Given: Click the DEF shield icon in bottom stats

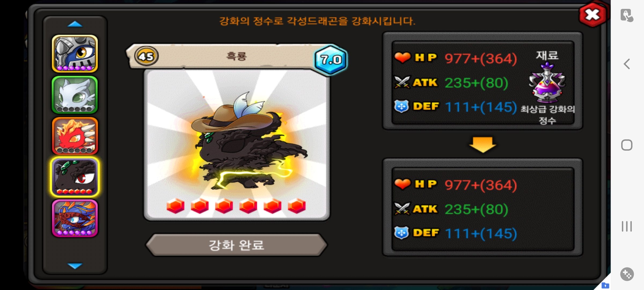Looking at the screenshot, I should point(402,233).
